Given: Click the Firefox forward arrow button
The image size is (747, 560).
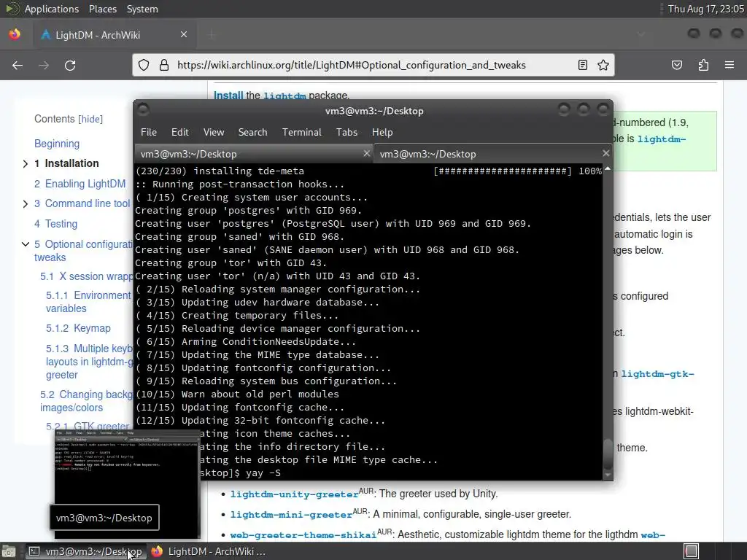Looking at the screenshot, I should pos(44,65).
